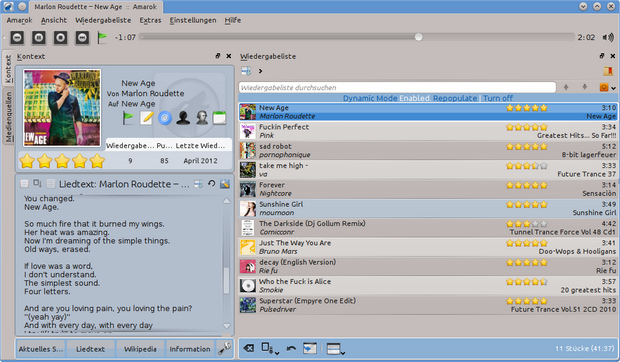Click the third lyrics header page icon
Image resolution: width=620 pixels, height=362 pixels.
51,183
